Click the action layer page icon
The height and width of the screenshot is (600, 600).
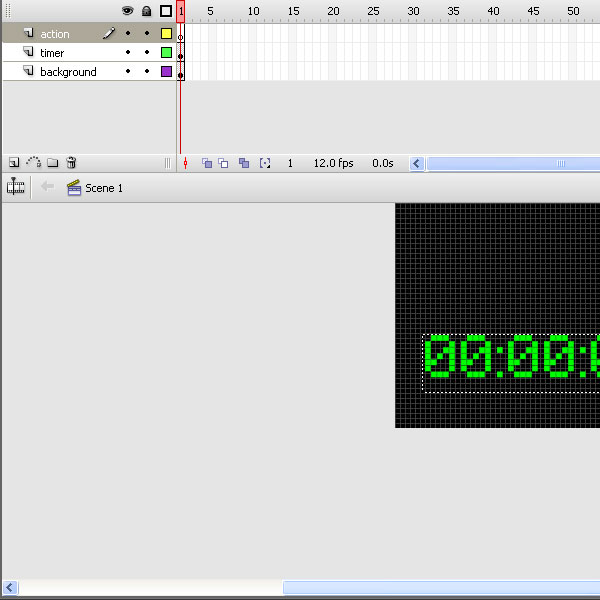29,33
